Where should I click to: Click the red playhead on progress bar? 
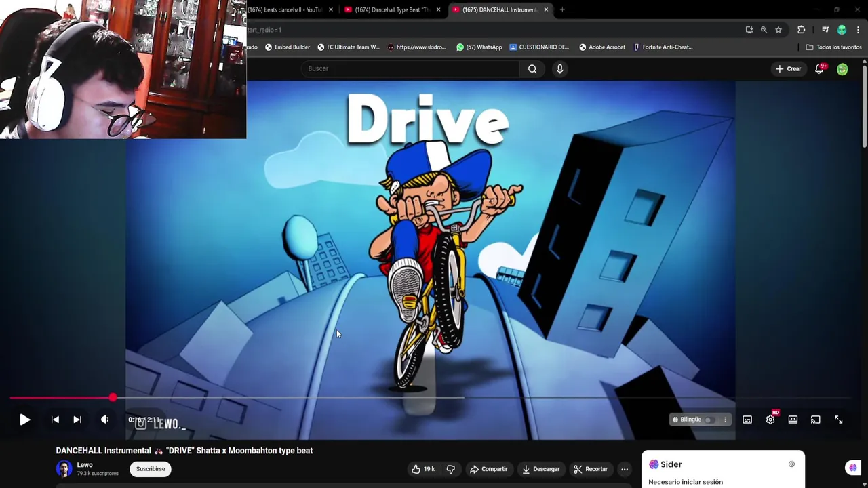113,398
